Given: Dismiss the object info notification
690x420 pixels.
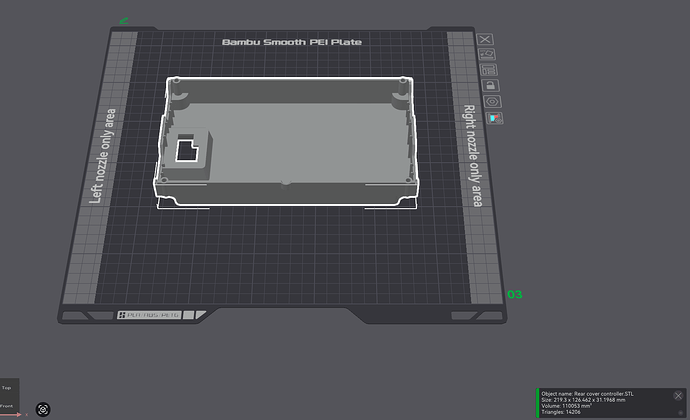Looking at the screenshot, I should [678, 396].
